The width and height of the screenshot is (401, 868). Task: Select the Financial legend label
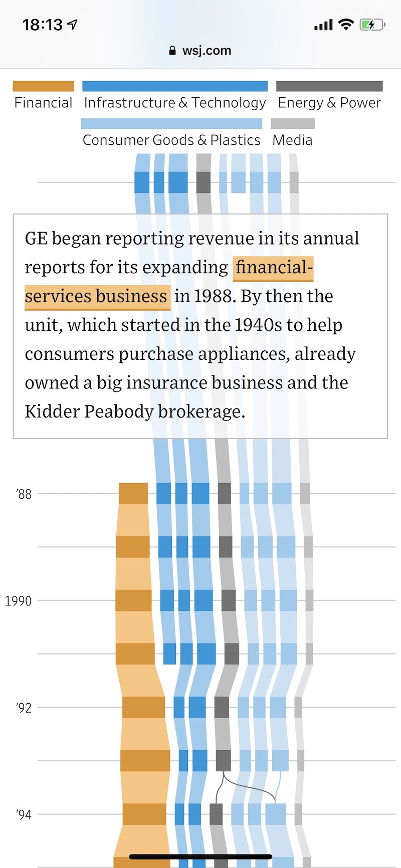click(44, 103)
